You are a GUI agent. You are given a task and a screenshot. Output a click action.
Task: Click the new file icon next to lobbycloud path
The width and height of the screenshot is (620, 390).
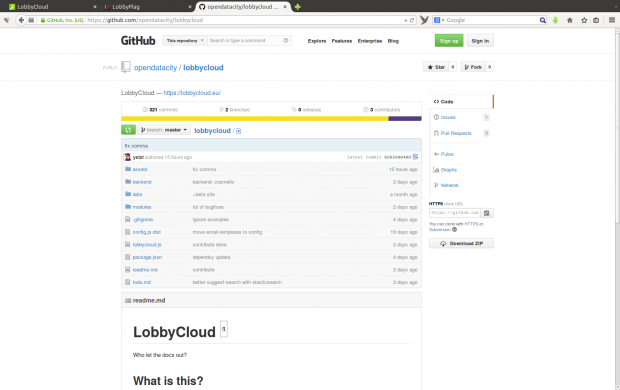tap(238, 131)
